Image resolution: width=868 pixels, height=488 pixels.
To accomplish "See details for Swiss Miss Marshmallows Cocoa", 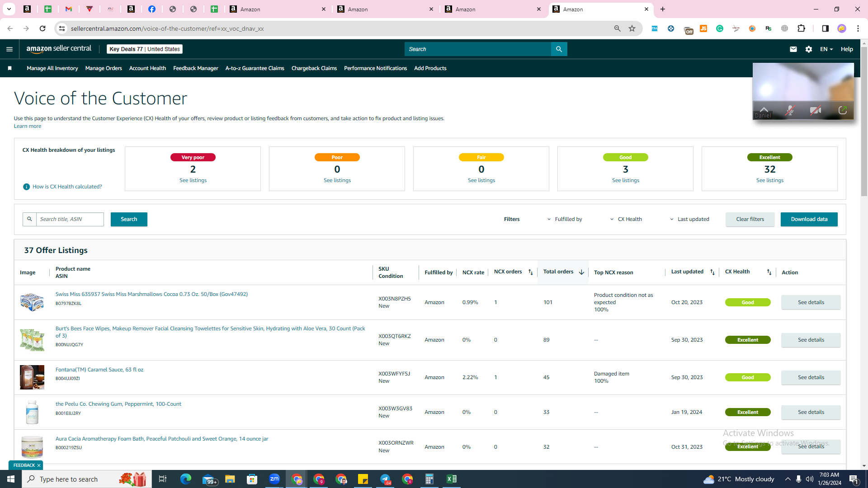I will pyautogui.click(x=811, y=302).
